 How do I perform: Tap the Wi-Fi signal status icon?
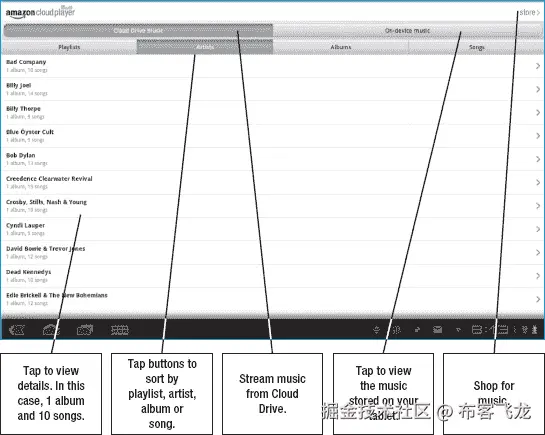525,329
